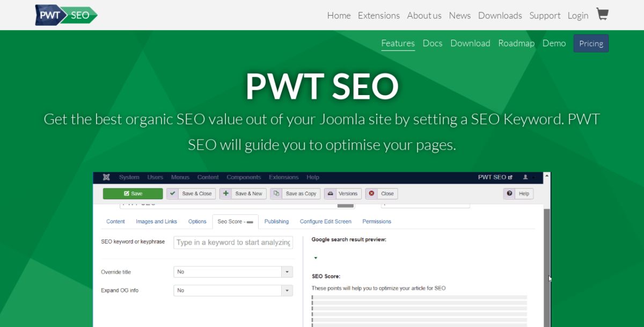Open Users menu in Joomla admin bar
This screenshot has height=327, width=644.
click(155, 177)
